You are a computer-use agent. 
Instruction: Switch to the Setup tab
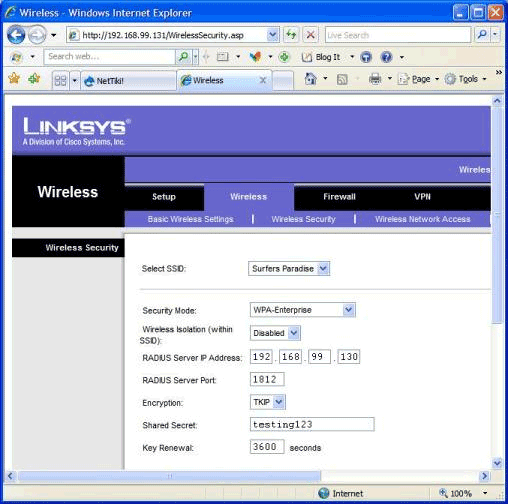(x=164, y=197)
